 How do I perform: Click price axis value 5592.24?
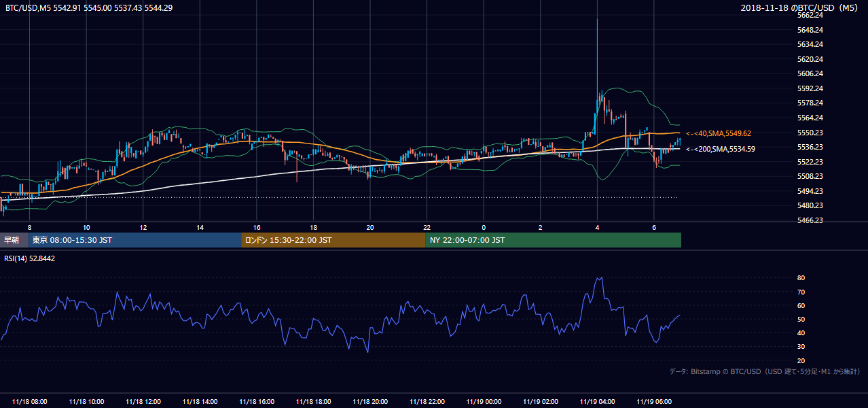(x=810, y=88)
